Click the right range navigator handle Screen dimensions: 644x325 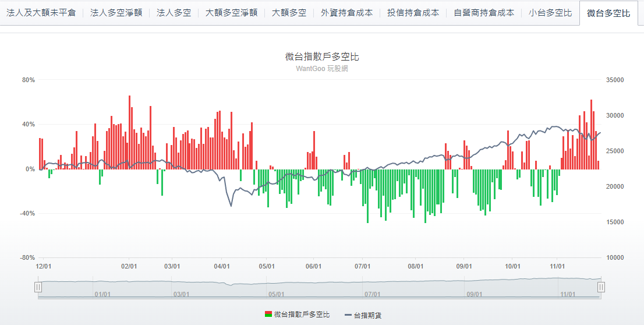tap(601, 287)
